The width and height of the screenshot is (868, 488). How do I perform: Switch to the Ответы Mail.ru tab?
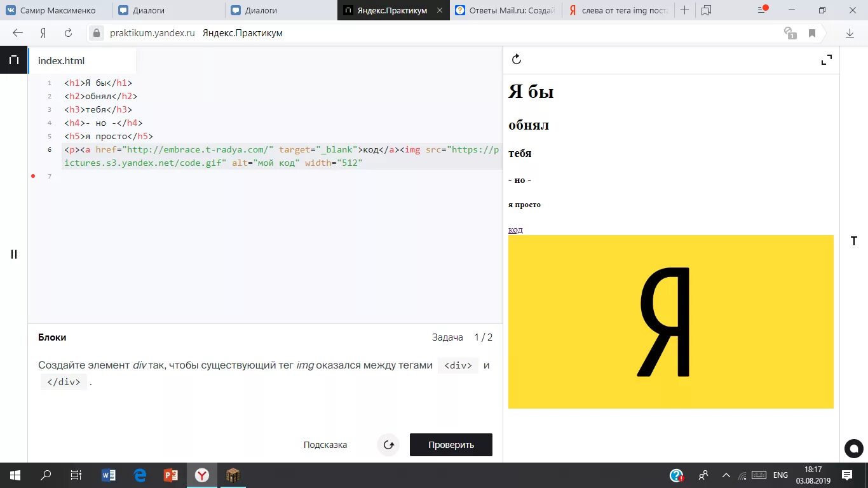pyautogui.click(x=506, y=10)
